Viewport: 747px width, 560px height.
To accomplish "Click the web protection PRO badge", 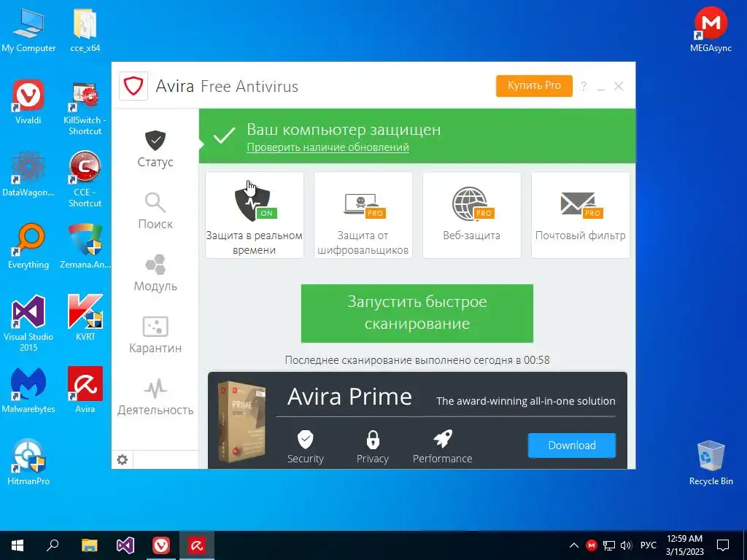I will point(484,214).
